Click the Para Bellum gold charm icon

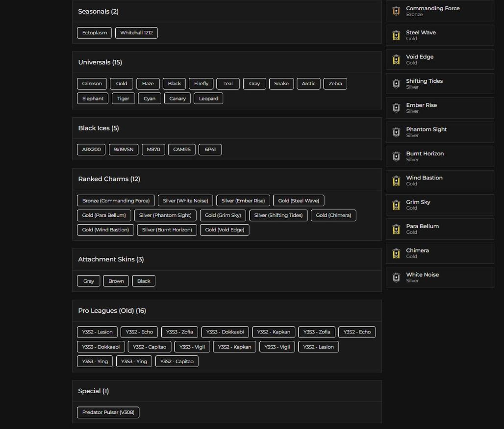(396, 229)
